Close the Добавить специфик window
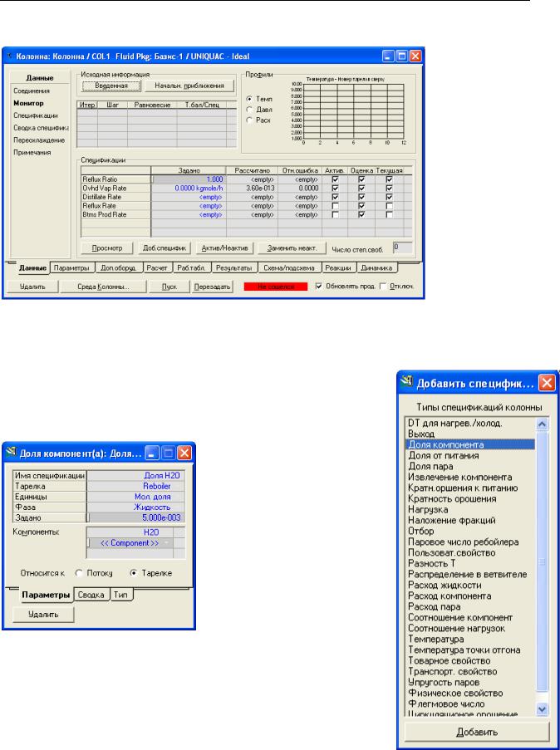This screenshot has height=750, width=560. [x=547, y=383]
